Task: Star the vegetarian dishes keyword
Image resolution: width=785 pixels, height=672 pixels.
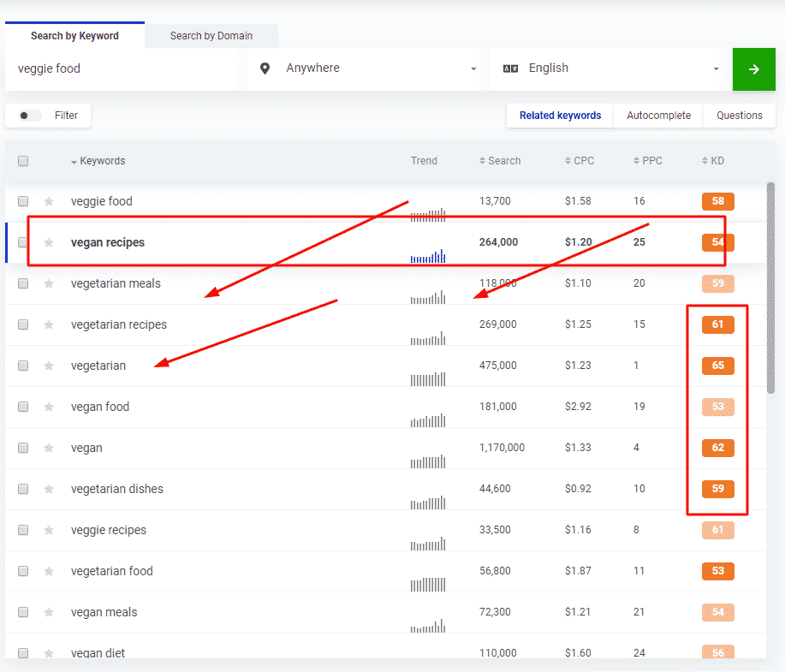Action: pyautogui.click(x=49, y=489)
